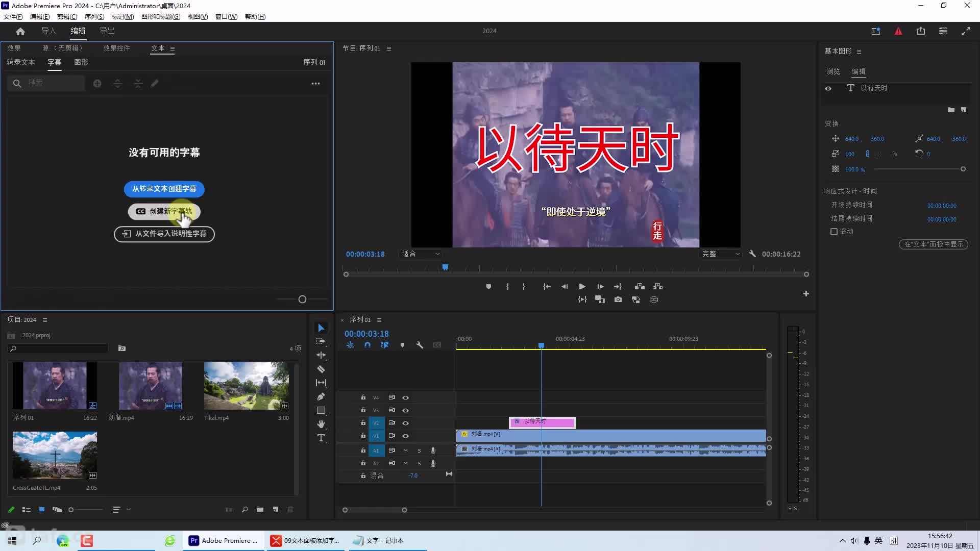Toggle V3 track output eye

(x=405, y=410)
